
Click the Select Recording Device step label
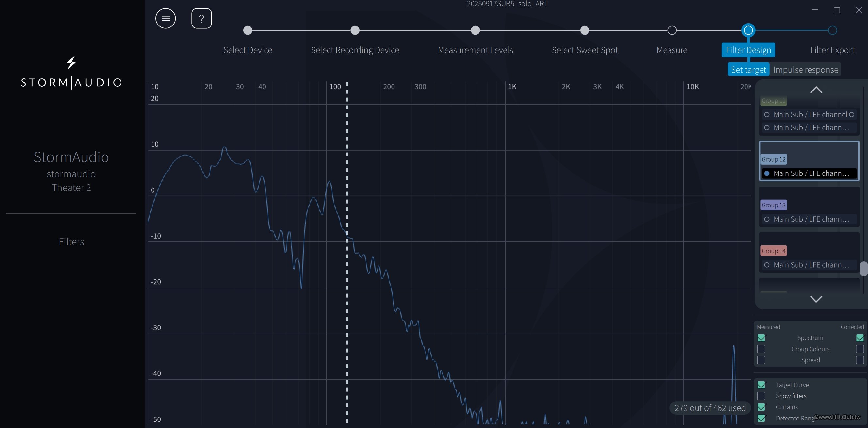coord(355,50)
